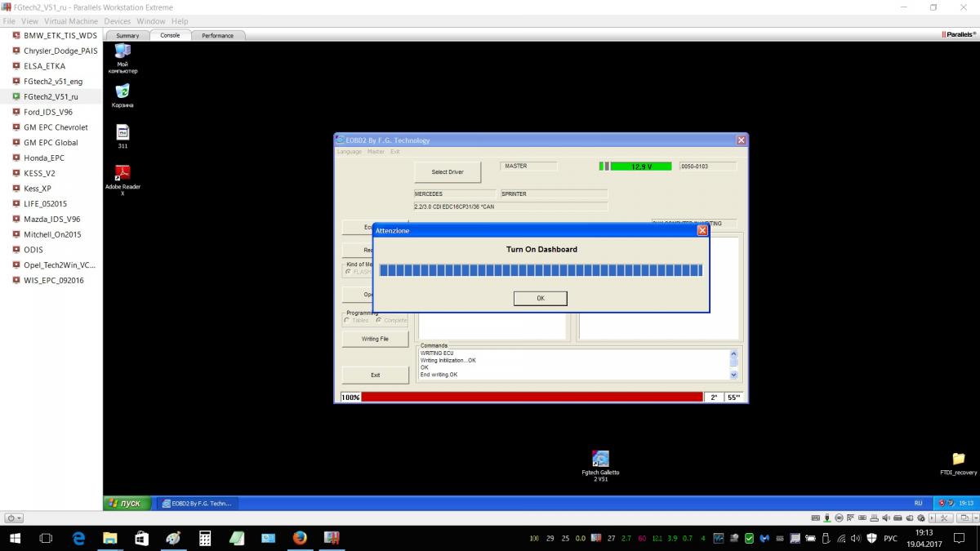Switch to the Performance tab
Viewport: 980px width, 551px height.
click(218, 35)
